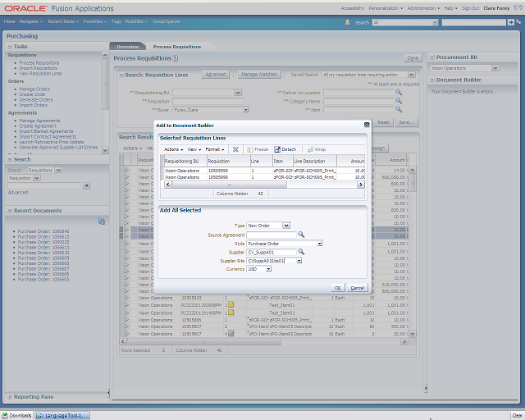Open the LanguageTool taskbar item
This screenshot has height=420, width=525.
pyautogui.click(x=62, y=415)
